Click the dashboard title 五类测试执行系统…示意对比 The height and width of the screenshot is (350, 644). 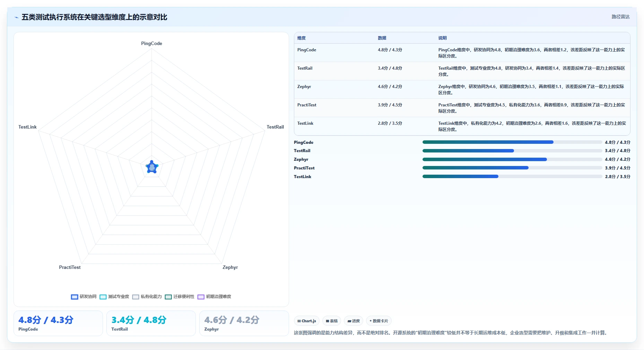(x=94, y=17)
